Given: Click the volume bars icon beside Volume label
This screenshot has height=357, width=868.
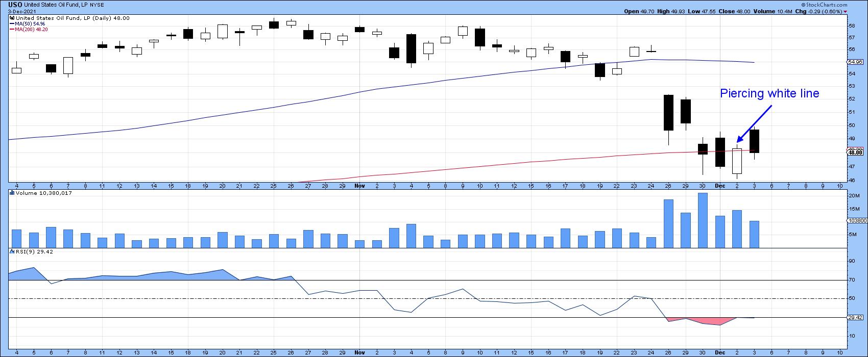Looking at the screenshot, I should (12, 193).
